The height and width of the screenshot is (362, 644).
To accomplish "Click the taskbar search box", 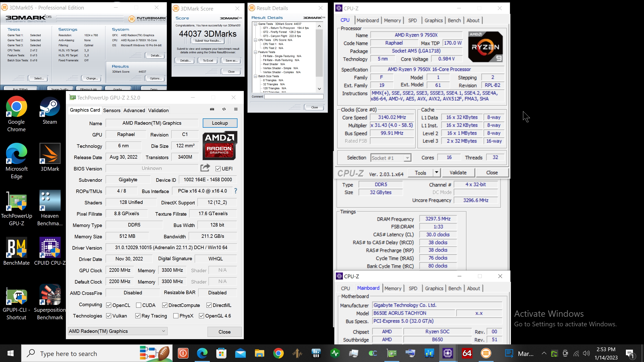I will tap(97, 353).
